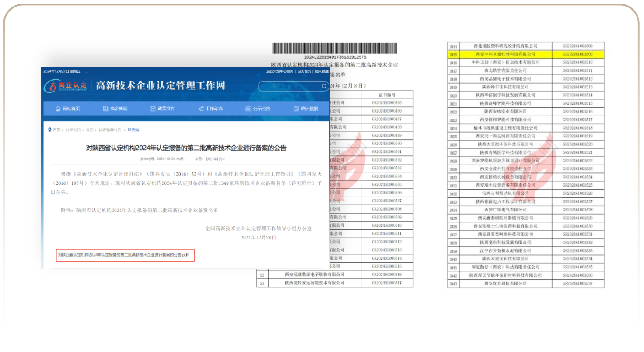This screenshot has width=644, height=352.
Task: Open the 政策文件 navigation menu
Action: coord(166,109)
